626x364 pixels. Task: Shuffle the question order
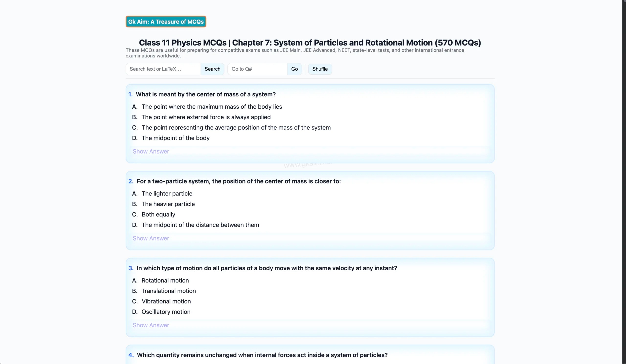coord(320,69)
